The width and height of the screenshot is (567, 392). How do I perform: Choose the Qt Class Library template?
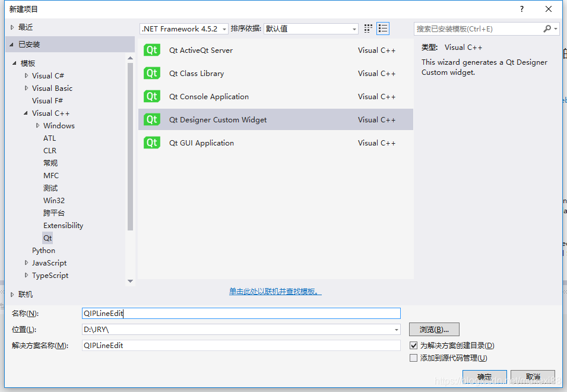(275, 74)
